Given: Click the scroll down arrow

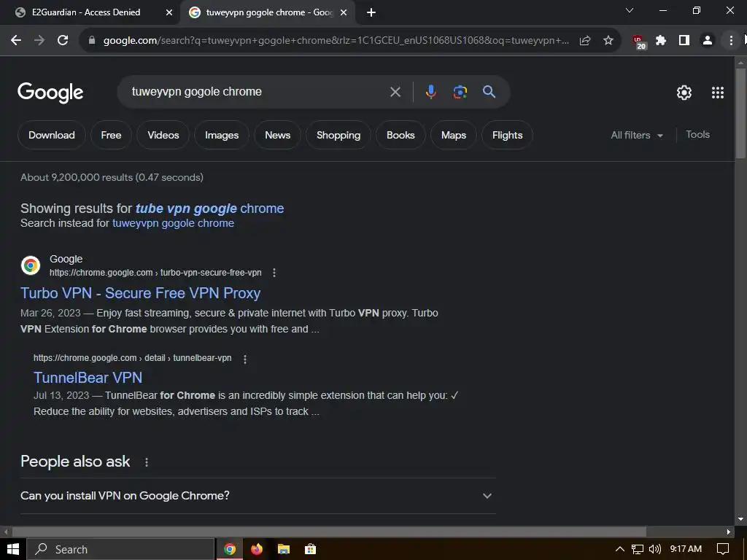Looking at the screenshot, I should (x=741, y=519).
